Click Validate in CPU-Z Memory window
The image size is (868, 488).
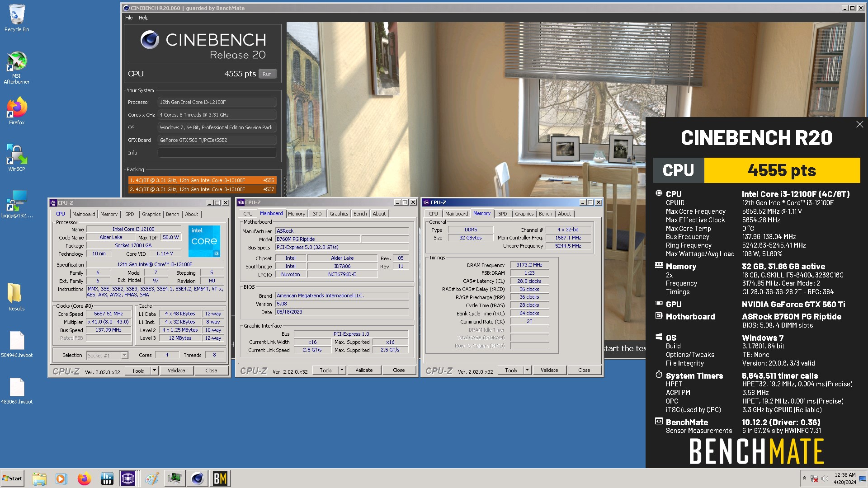(549, 370)
